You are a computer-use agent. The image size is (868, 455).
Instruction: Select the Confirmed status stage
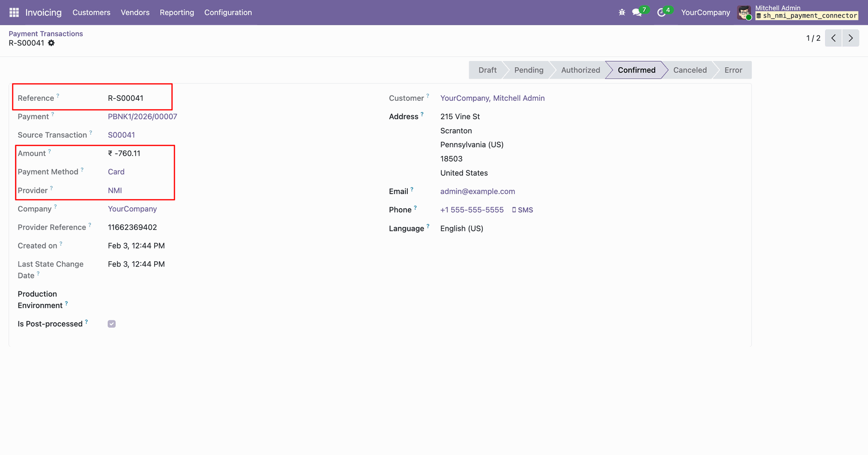pyautogui.click(x=637, y=70)
